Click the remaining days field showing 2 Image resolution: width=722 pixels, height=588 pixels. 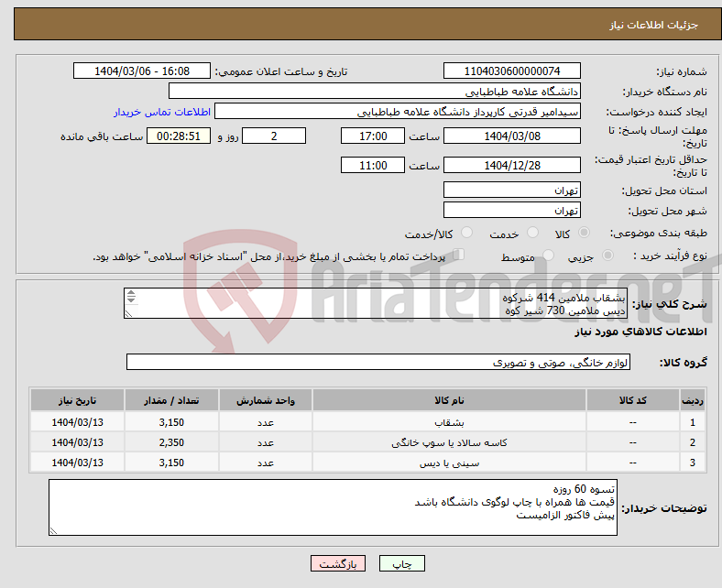[274, 136]
